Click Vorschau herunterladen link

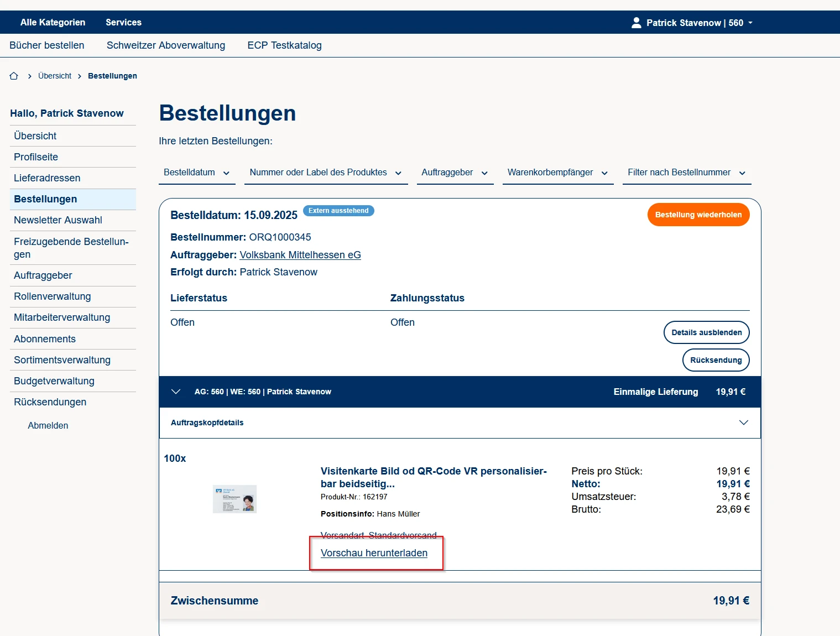(374, 553)
